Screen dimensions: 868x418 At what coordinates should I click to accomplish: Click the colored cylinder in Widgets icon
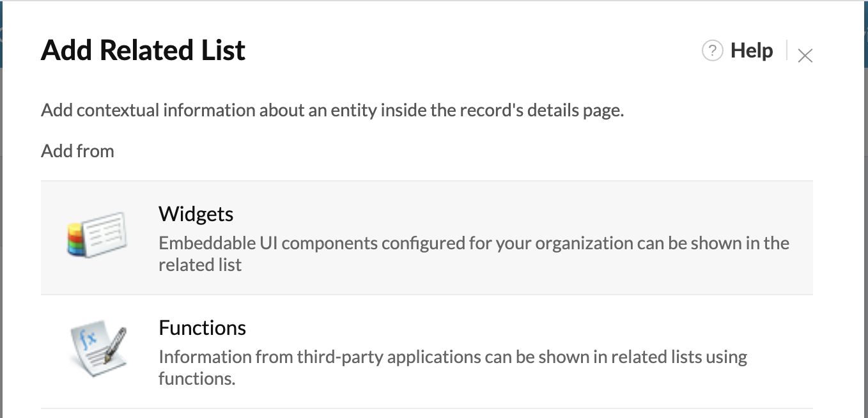point(75,239)
